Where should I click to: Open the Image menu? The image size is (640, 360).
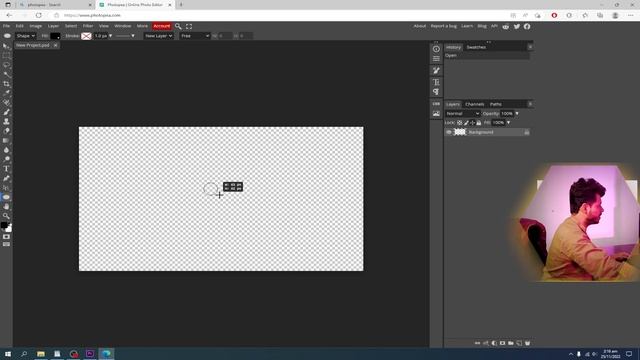click(36, 26)
